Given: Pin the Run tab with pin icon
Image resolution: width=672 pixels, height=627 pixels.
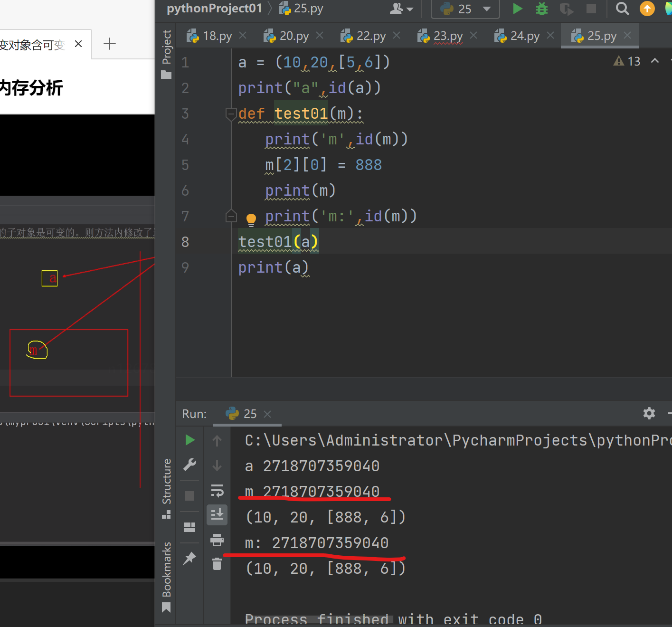Looking at the screenshot, I should (189, 559).
